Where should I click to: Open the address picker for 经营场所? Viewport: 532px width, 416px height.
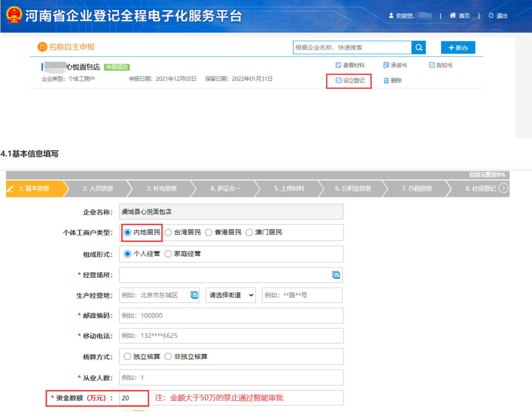(336, 275)
